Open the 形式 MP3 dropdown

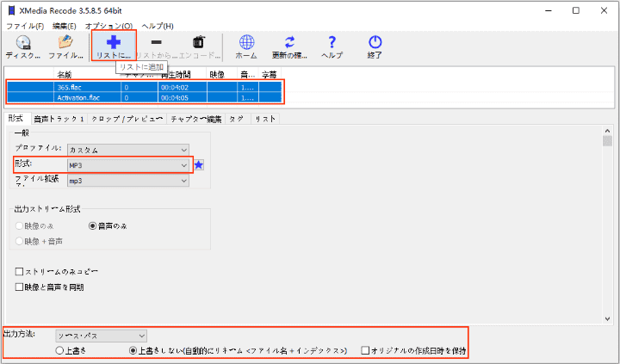(128, 165)
